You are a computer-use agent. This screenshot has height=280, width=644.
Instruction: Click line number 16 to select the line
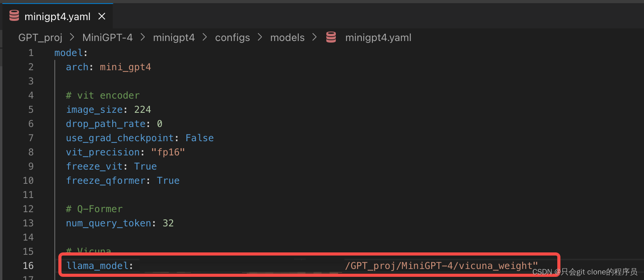(28, 265)
